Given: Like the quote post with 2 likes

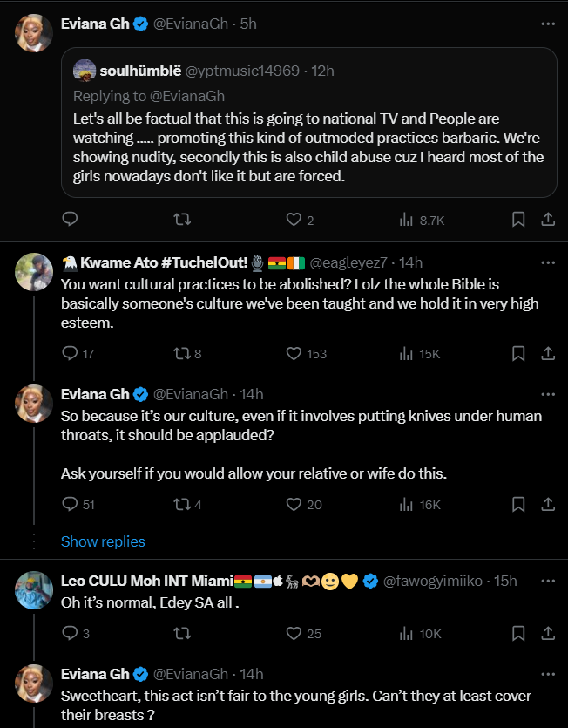Looking at the screenshot, I should pos(294,220).
